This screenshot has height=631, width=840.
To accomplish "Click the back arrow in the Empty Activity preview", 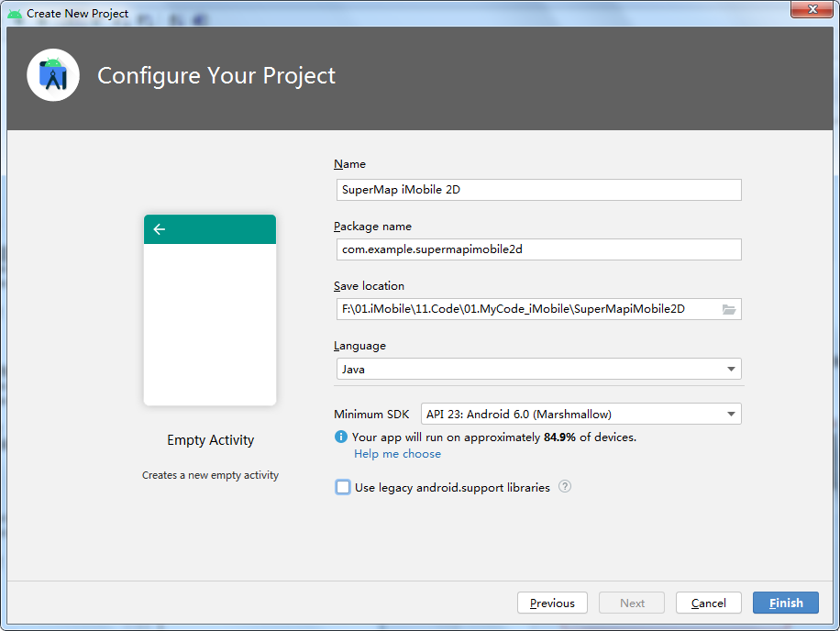I will tap(160, 229).
